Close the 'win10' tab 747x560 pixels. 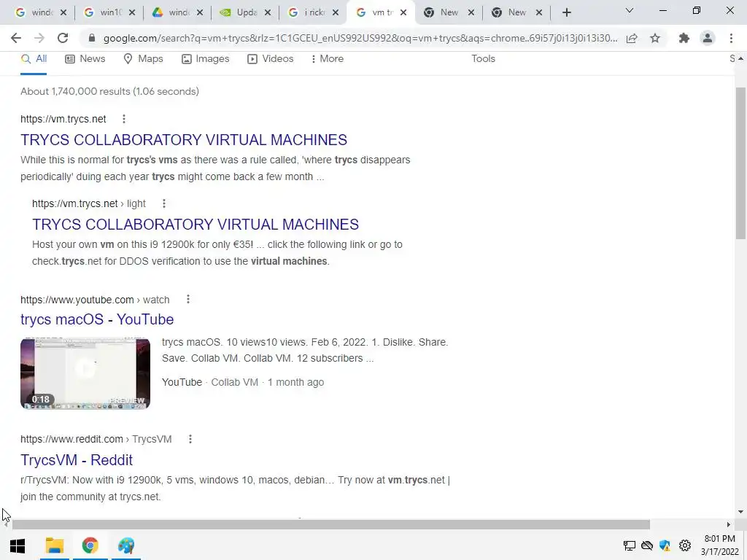tap(132, 12)
